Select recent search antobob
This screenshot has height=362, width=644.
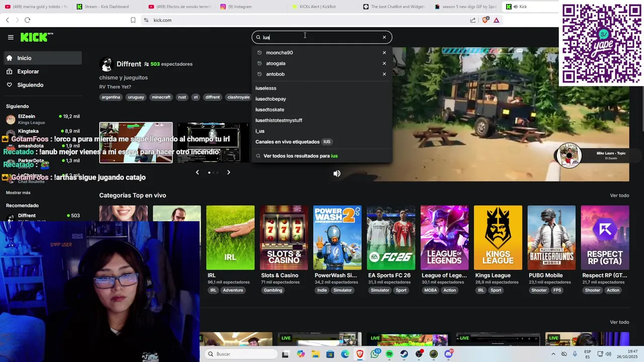(x=275, y=74)
